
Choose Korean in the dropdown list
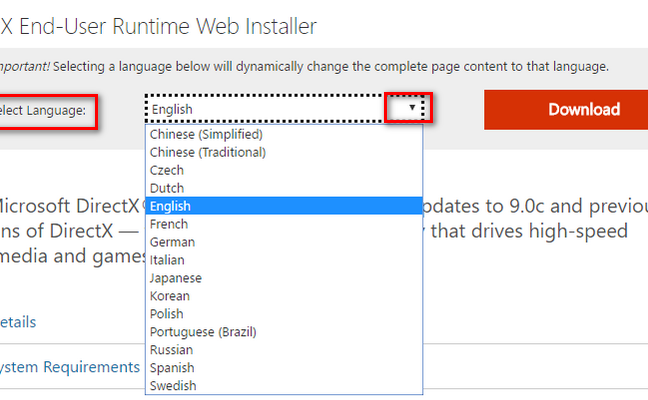[x=284, y=296]
